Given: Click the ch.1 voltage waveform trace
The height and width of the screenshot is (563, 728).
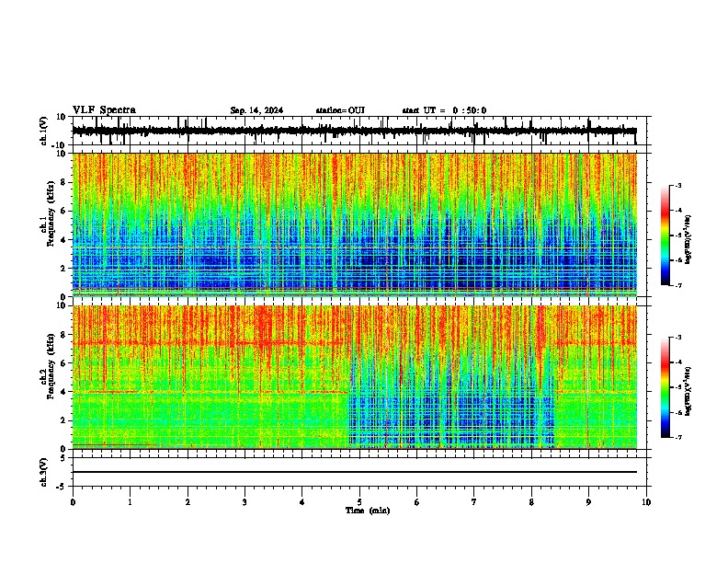Looking at the screenshot, I should click(354, 131).
